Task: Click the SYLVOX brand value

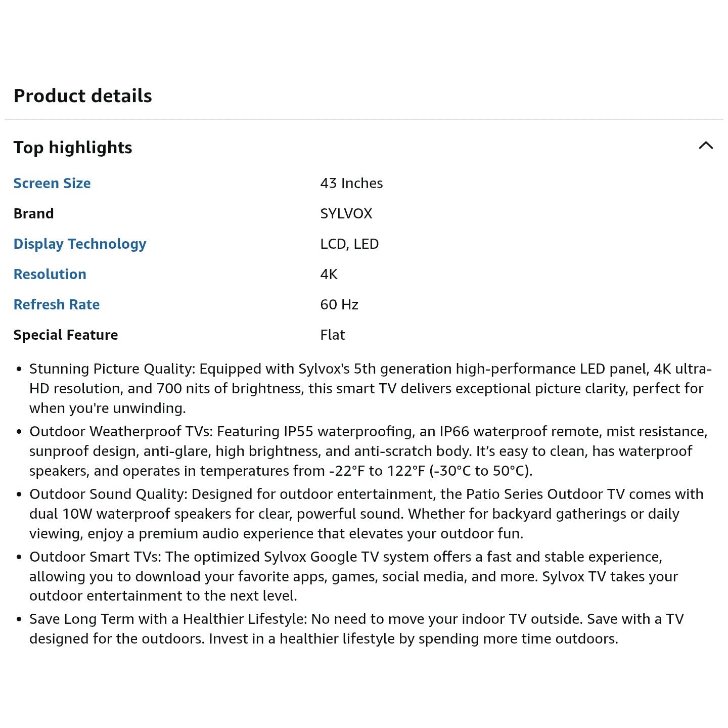Action: 346,213
